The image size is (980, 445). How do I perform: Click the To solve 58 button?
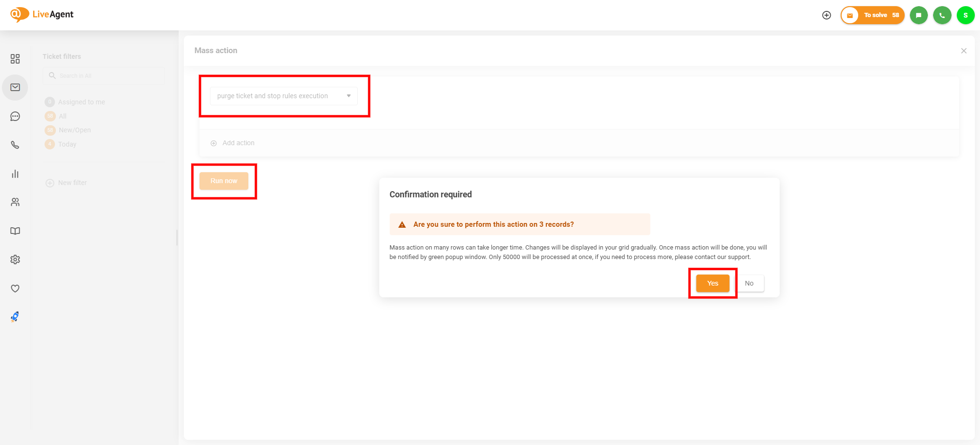click(872, 15)
